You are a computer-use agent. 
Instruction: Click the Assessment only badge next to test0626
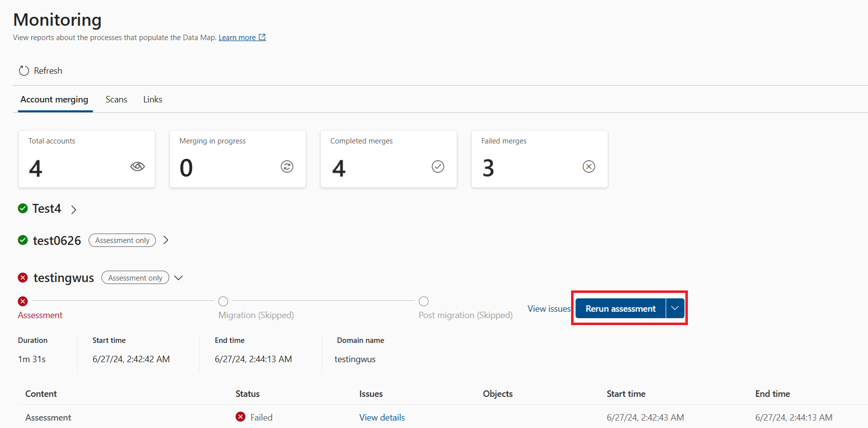pyautogui.click(x=122, y=240)
